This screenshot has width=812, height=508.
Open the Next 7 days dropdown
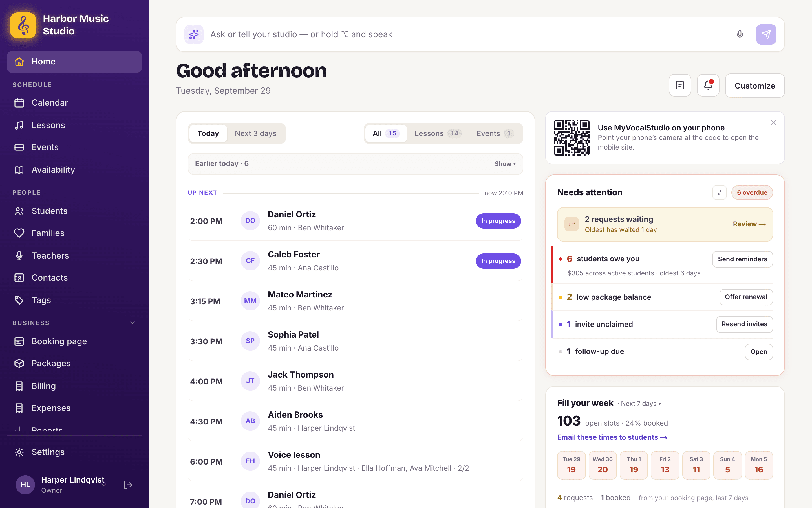(x=641, y=404)
